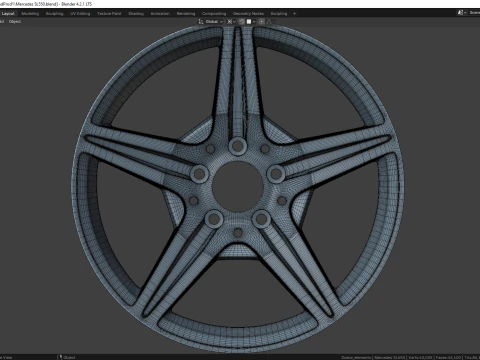Image resolution: width=480 pixels, height=360 pixels.
Task: Click the snap target increment icon
Action: [249, 22]
